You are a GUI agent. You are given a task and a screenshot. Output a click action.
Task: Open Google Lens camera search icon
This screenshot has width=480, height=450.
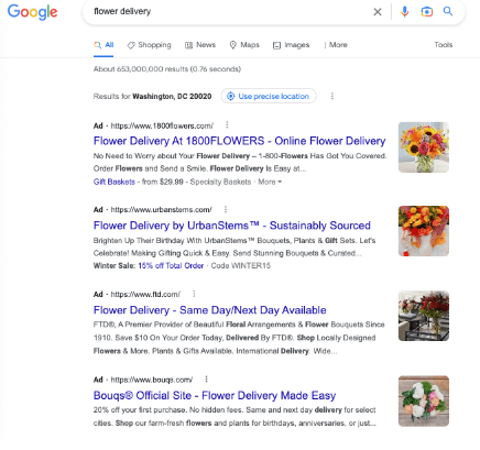coord(427,12)
